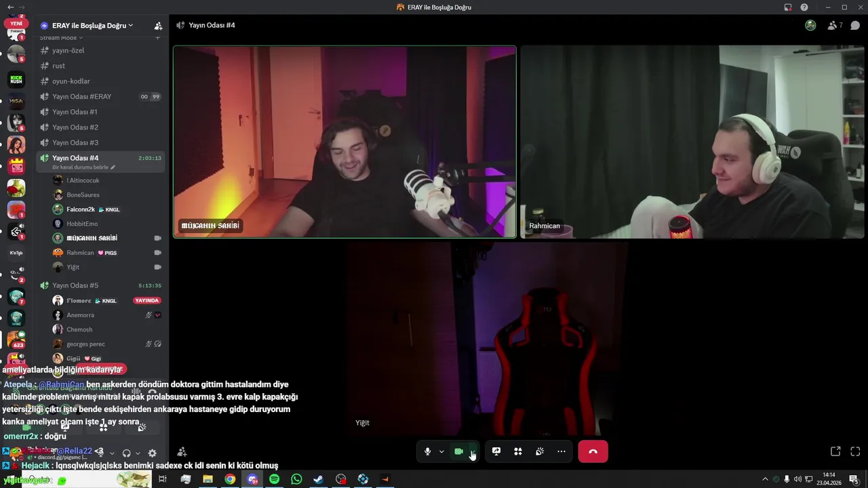The height and width of the screenshot is (488, 868).
Task: Open the Windows notification center icon
Action: point(854,479)
